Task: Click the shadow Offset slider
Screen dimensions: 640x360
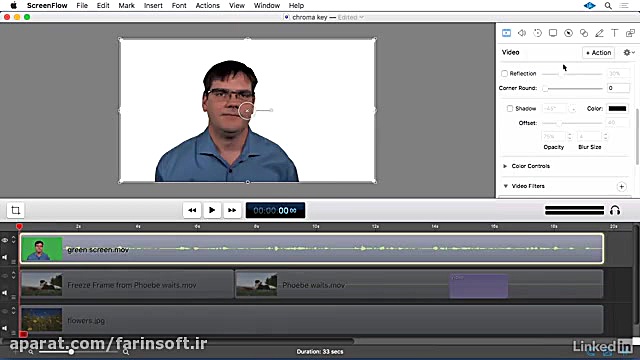Action: pyautogui.click(x=572, y=123)
